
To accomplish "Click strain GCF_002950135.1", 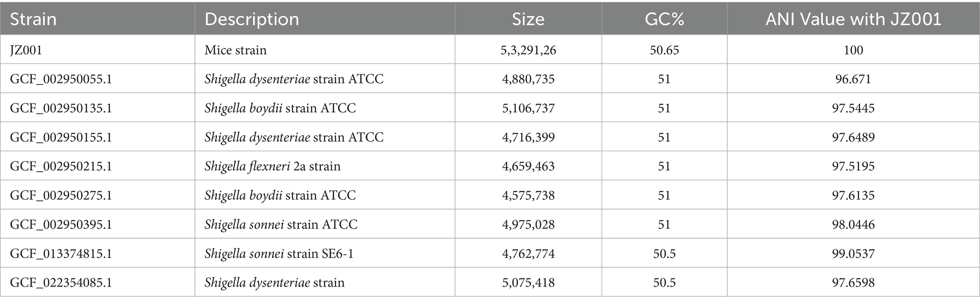I will pos(61,108).
